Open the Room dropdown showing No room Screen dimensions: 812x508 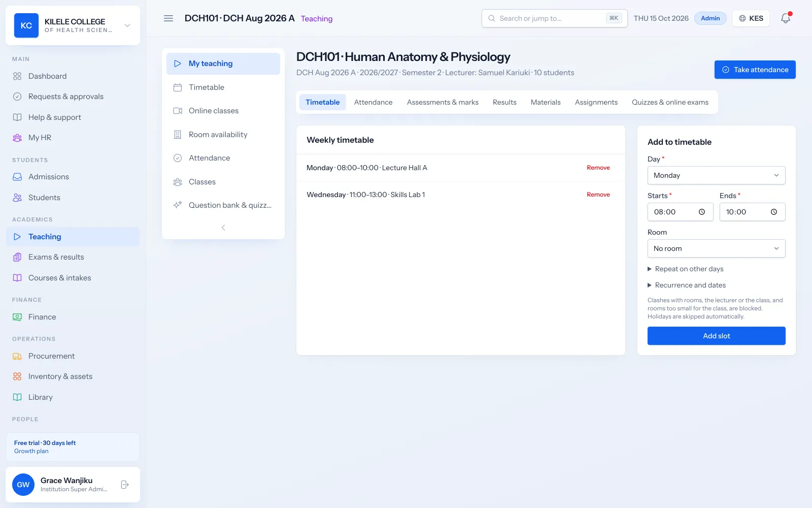(716, 248)
